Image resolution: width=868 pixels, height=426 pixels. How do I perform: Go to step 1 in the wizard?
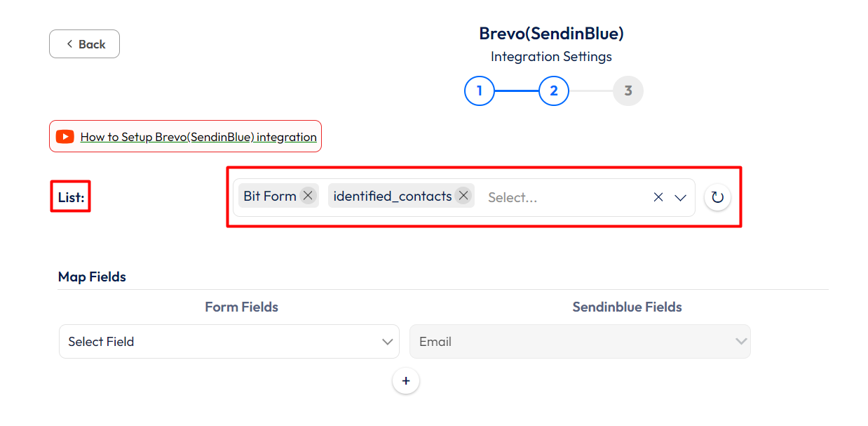(480, 91)
